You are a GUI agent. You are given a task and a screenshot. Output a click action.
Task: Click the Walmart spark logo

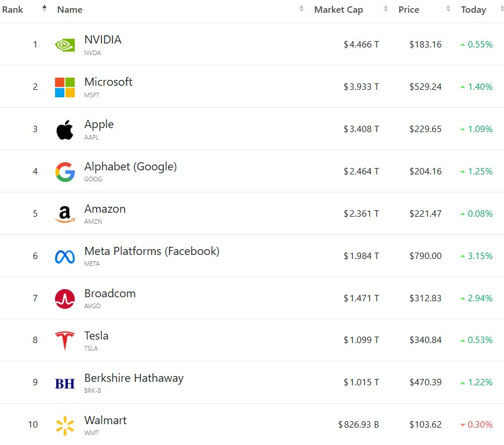[65, 426]
